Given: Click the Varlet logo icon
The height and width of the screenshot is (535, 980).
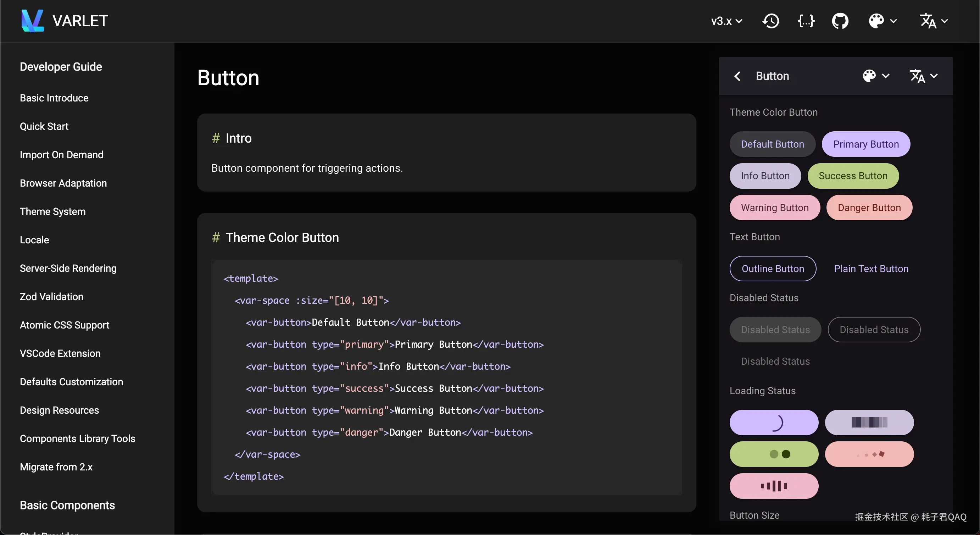Looking at the screenshot, I should [32, 21].
